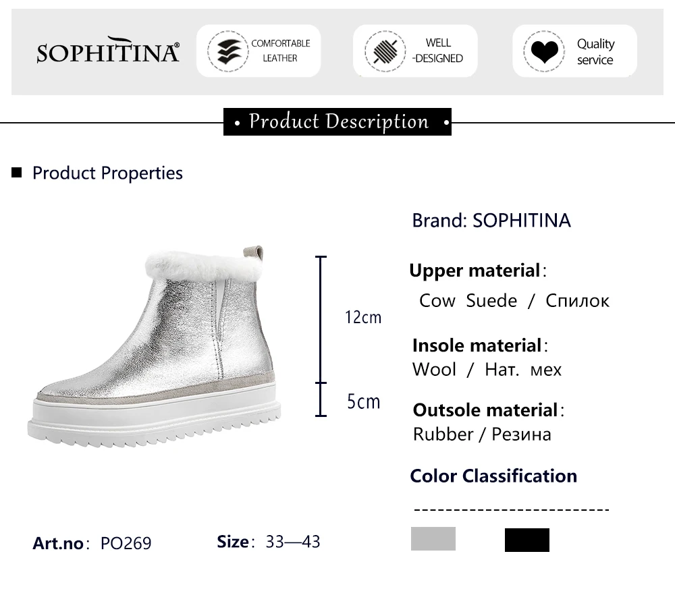
Task: Click the left dot in the Product Description banner
Action: coord(237,123)
